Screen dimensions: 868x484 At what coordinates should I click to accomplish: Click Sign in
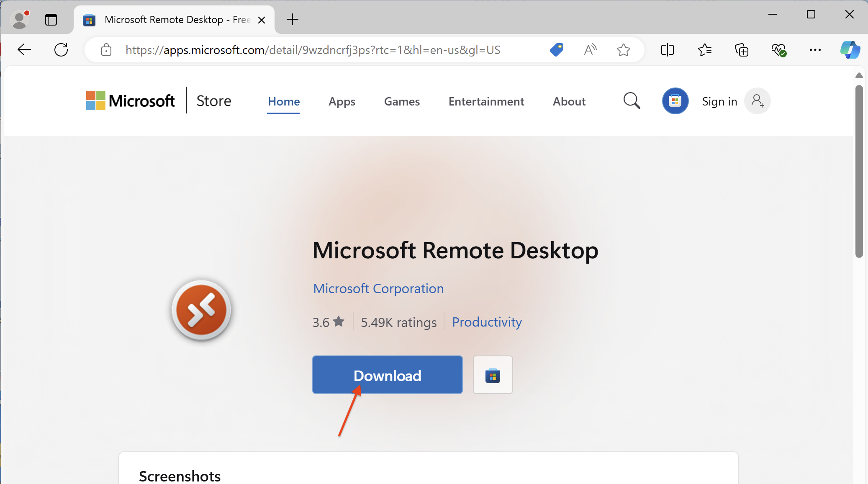(719, 102)
